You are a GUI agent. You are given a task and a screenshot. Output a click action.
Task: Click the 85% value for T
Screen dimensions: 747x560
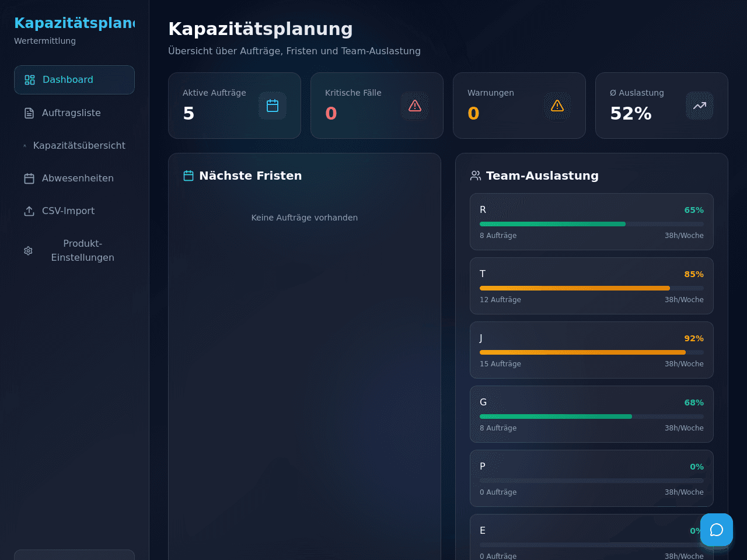694,274
